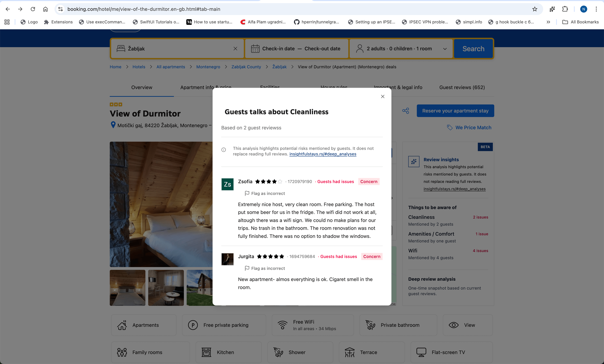Bookmark this page with the star icon
The width and height of the screenshot is (604, 364).
pyautogui.click(x=535, y=9)
